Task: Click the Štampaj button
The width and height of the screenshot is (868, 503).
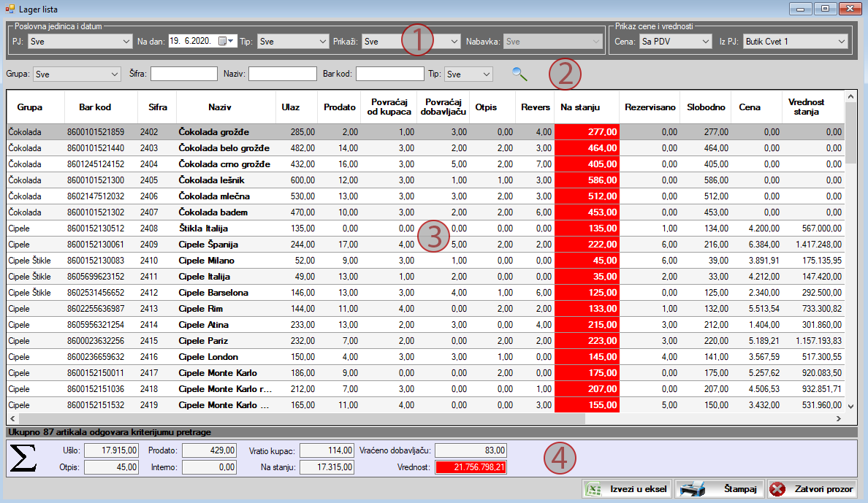Action: (719, 489)
